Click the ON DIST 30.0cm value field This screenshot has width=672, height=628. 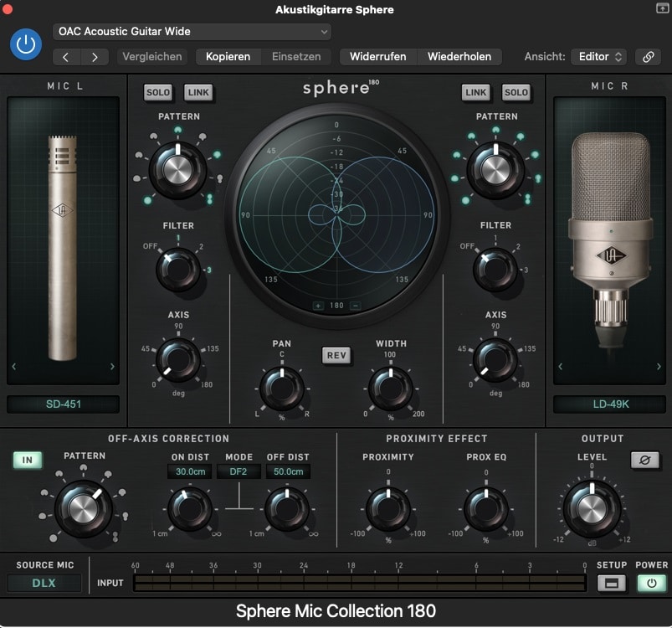(x=190, y=471)
